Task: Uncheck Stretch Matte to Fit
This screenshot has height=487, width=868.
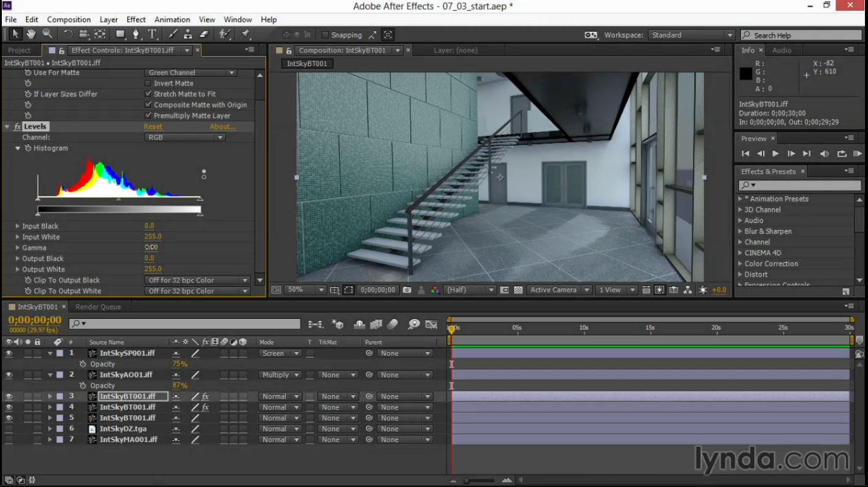Action: click(x=148, y=94)
